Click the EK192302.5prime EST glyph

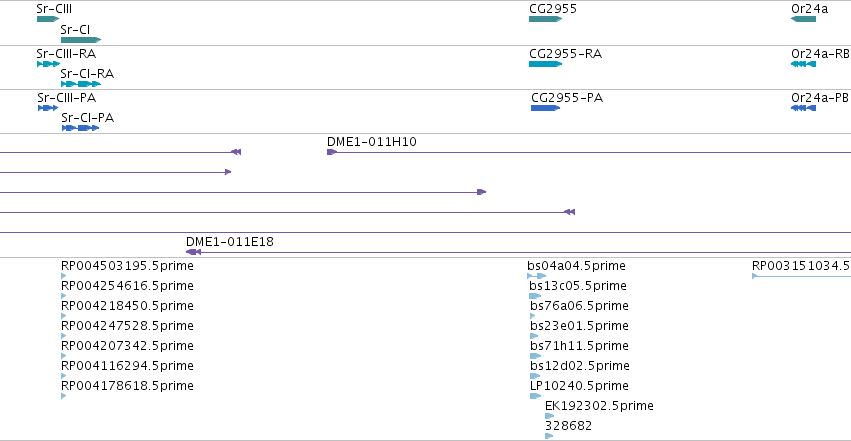pyautogui.click(x=549, y=416)
